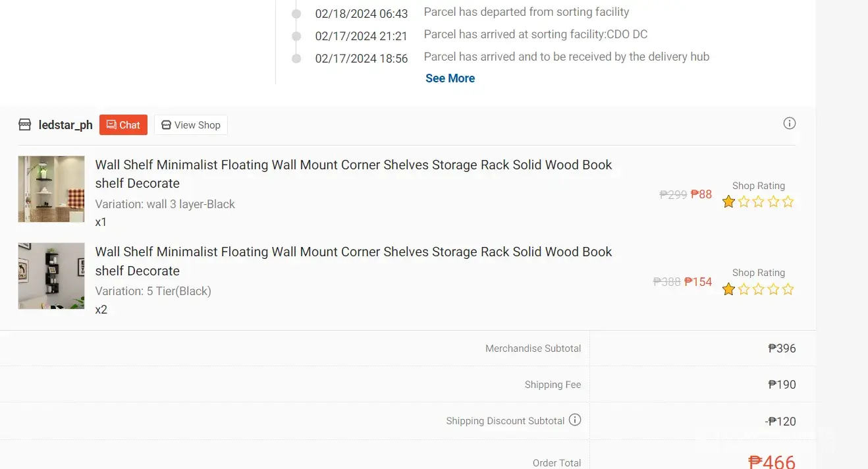868x469 pixels.
Task: Click fifth star for the 5 Tier shelf
Action: click(x=788, y=289)
